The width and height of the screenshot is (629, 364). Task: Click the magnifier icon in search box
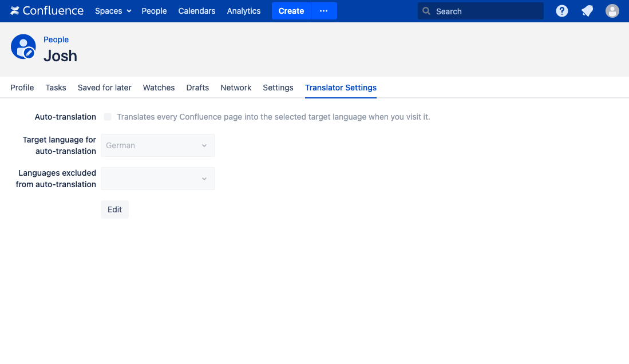tap(426, 11)
